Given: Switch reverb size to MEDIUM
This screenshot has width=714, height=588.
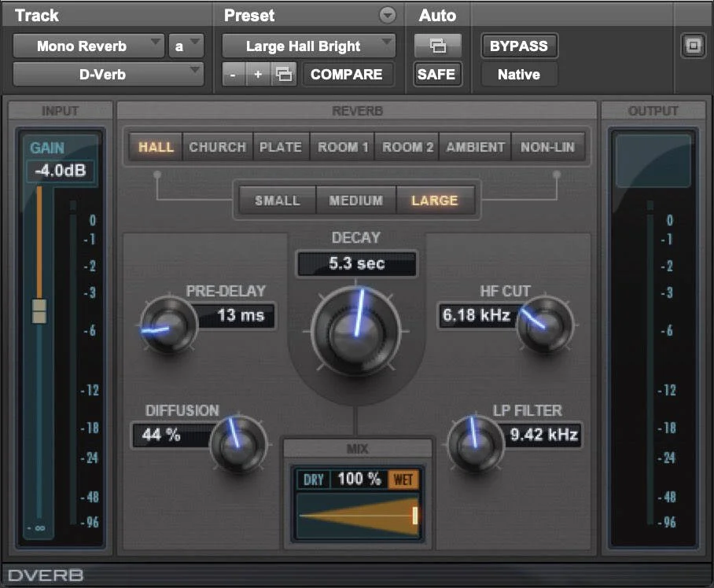Looking at the screenshot, I should pos(355,200).
